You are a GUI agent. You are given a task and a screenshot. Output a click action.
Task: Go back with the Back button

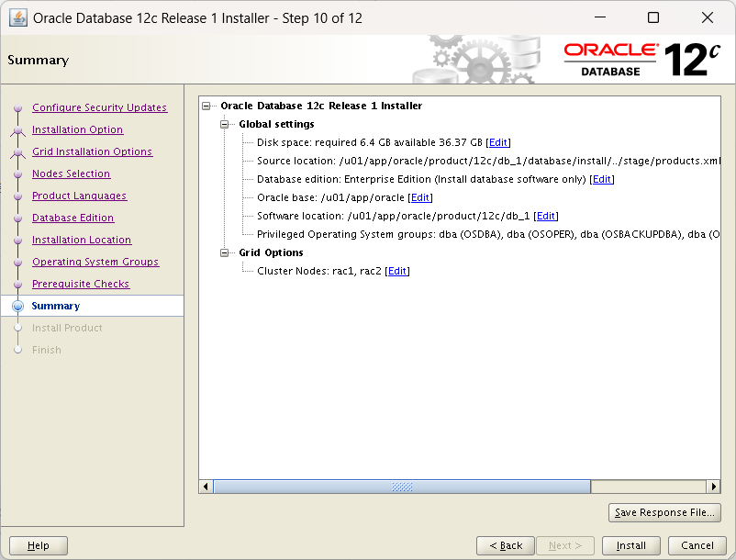pyautogui.click(x=506, y=546)
